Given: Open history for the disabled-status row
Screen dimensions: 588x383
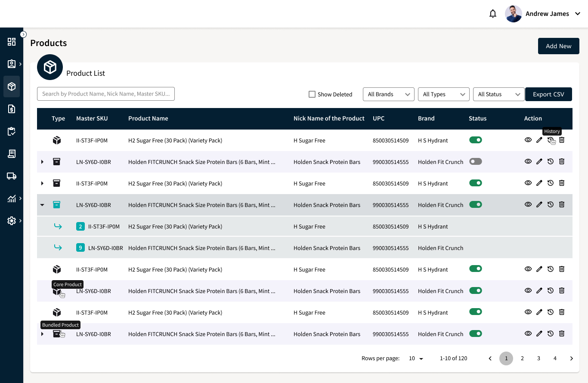Looking at the screenshot, I should coord(551,161).
